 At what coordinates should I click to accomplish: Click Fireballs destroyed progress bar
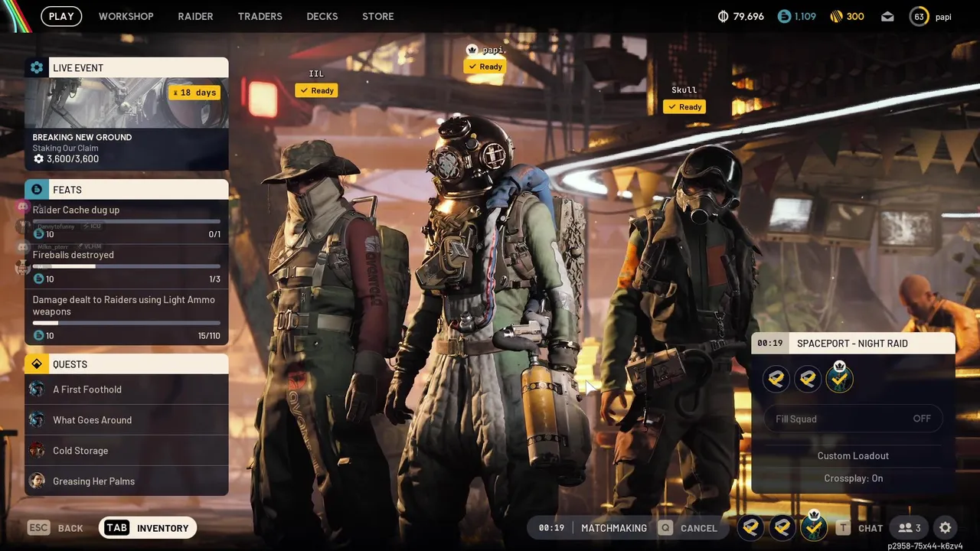pyautogui.click(x=126, y=266)
